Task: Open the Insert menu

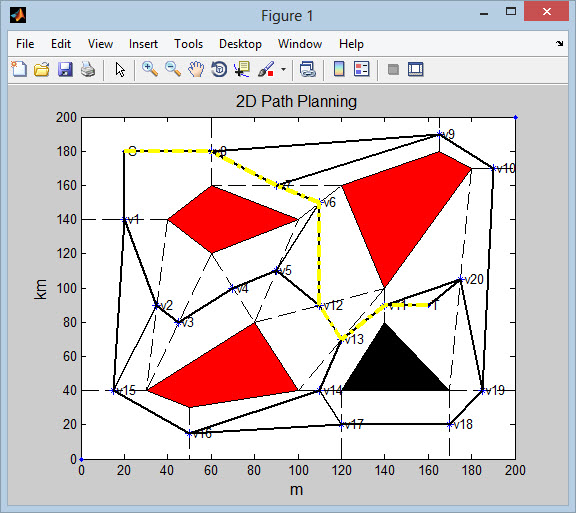Action: pyautogui.click(x=143, y=44)
